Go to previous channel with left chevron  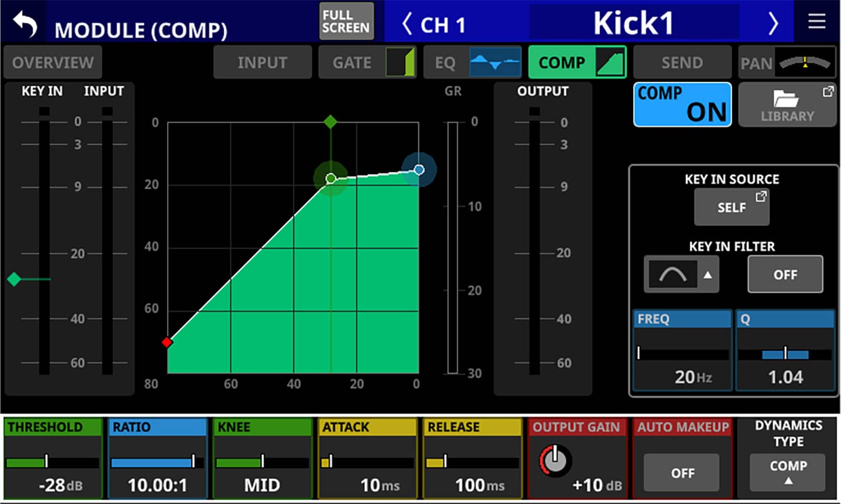(407, 24)
